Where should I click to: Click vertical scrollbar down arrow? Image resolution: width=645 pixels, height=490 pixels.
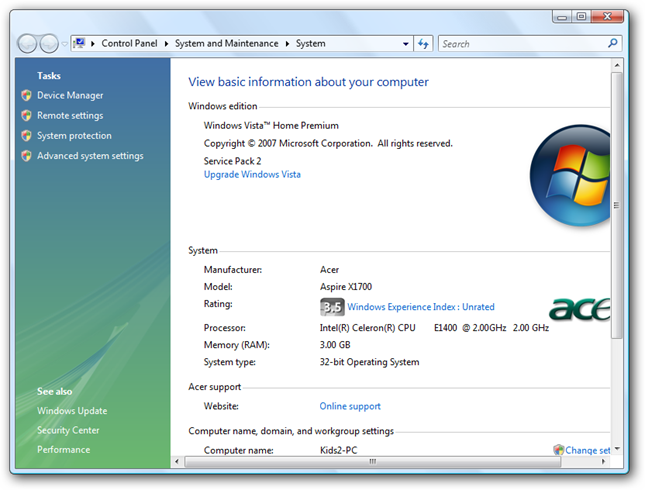(617, 448)
